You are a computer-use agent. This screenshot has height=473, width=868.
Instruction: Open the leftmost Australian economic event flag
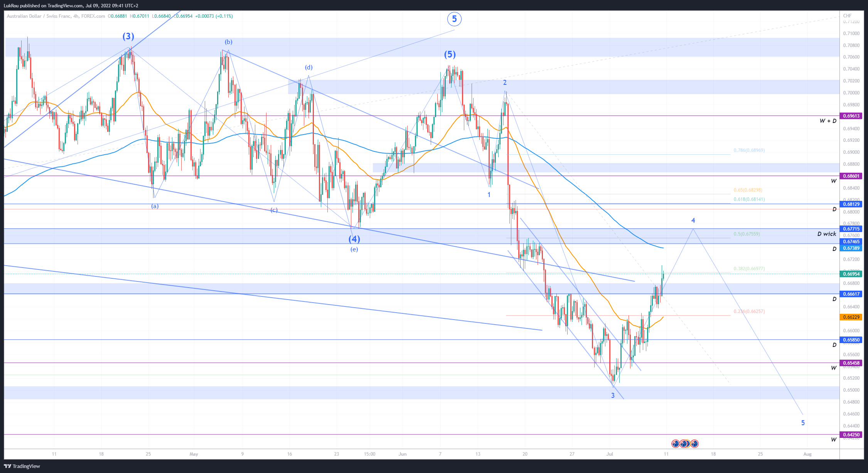(675, 444)
